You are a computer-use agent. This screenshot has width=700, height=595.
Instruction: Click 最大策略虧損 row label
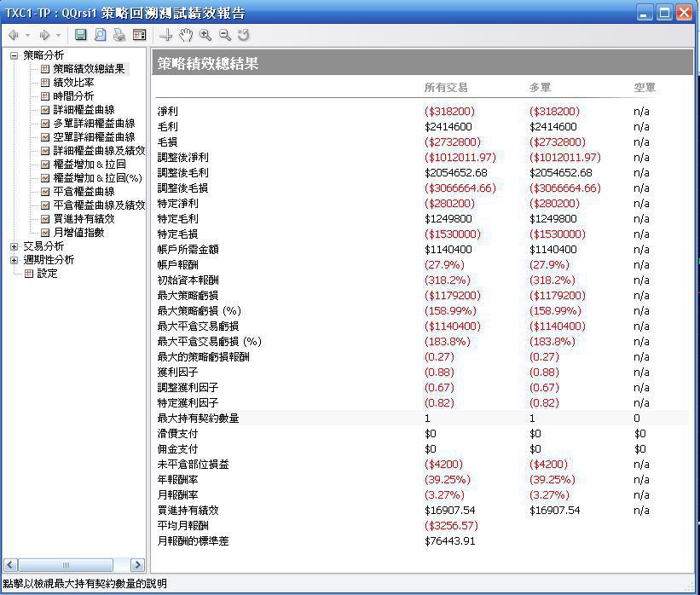click(188, 296)
